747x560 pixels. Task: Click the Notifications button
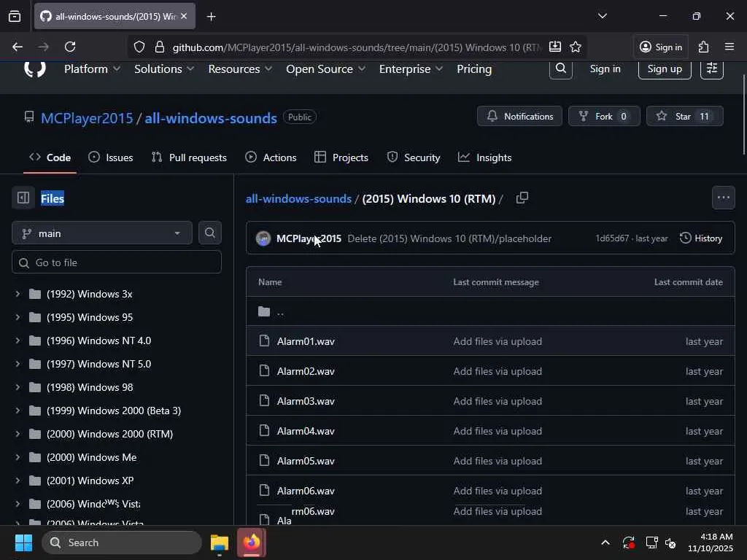(519, 116)
